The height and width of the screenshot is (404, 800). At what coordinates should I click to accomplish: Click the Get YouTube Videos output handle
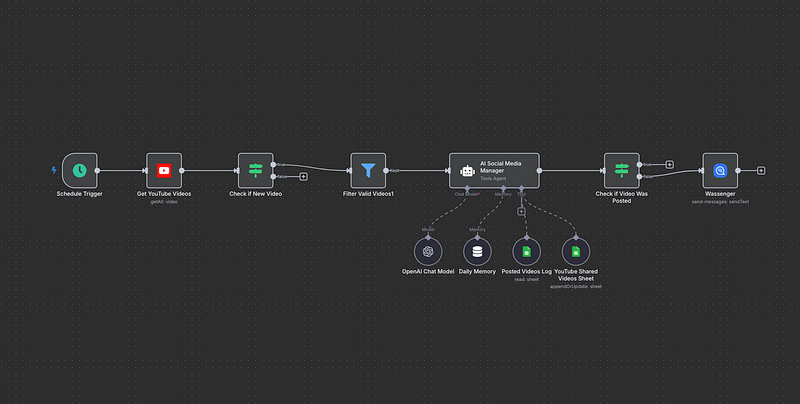coord(182,170)
